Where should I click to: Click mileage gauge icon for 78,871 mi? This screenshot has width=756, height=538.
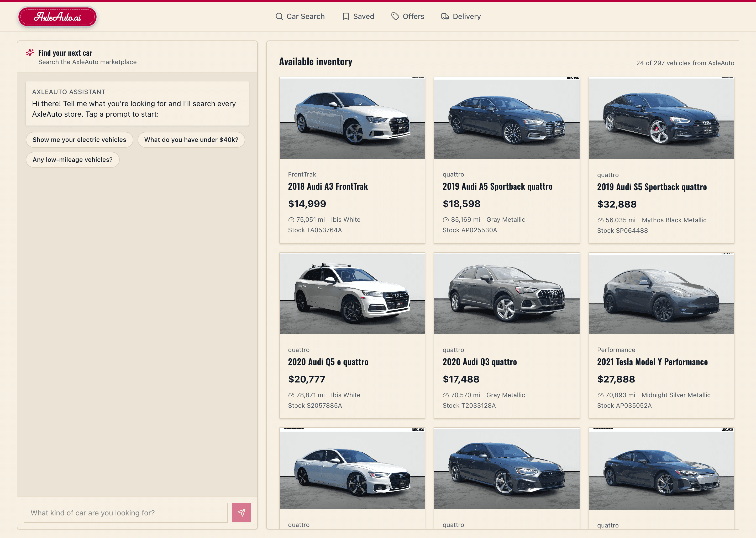(291, 395)
